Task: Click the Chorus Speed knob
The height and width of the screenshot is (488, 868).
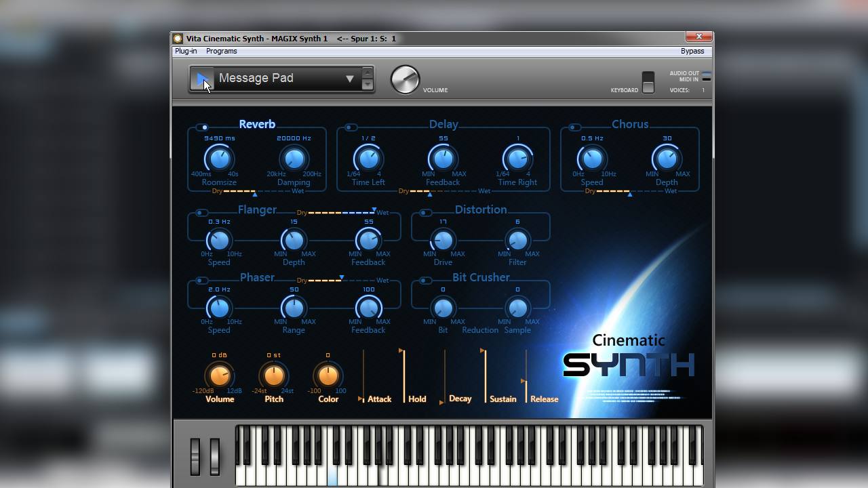Action: pos(592,159)
